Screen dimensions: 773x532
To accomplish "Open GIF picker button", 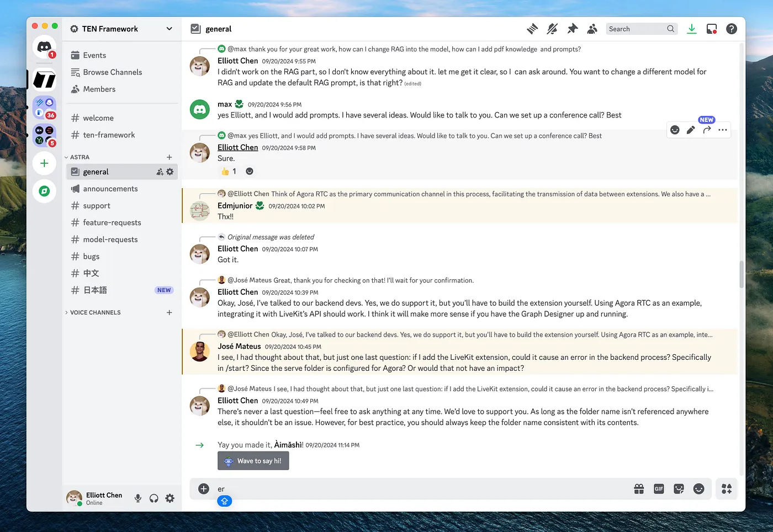I will pos(659,489).
